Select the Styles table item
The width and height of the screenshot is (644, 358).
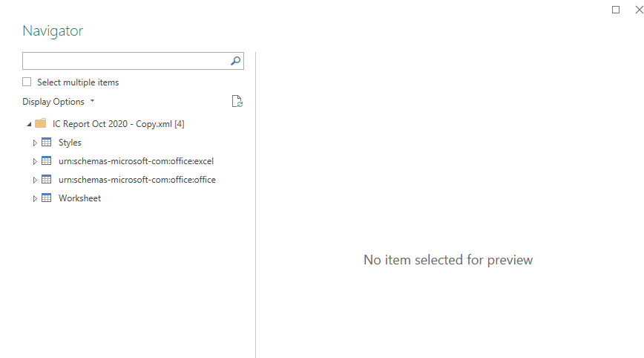click(70, 143)
